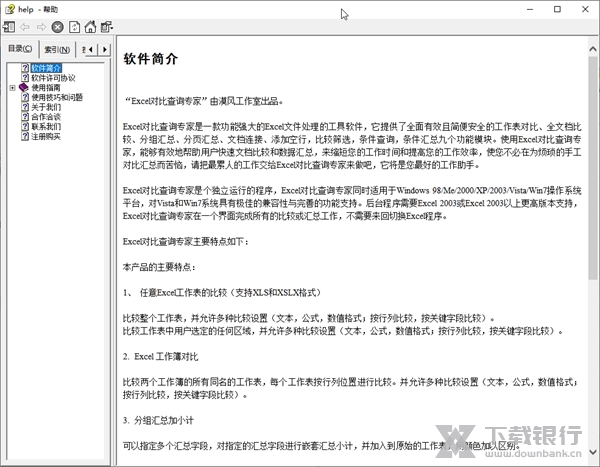Click the Hide navigation pane toolbar icon
Viewport: 600px width, 467px height.
coord(9,27)
